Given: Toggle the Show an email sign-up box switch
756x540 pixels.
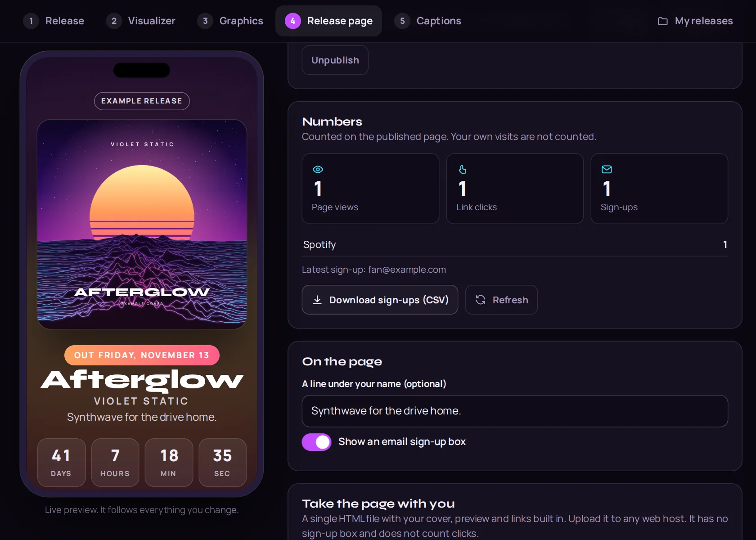Looking at the screenshot, I should tap(316, 442).
